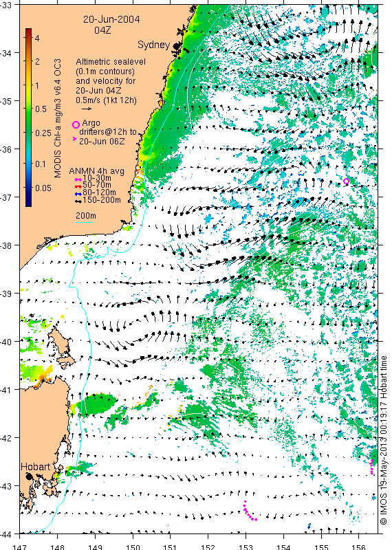Click the '10-30m' depth label
Viewport: 392px width, 550px height.
97,179
